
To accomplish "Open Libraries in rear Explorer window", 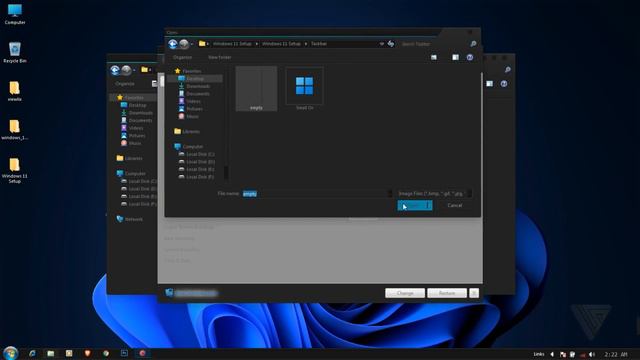I will point(129,158).
